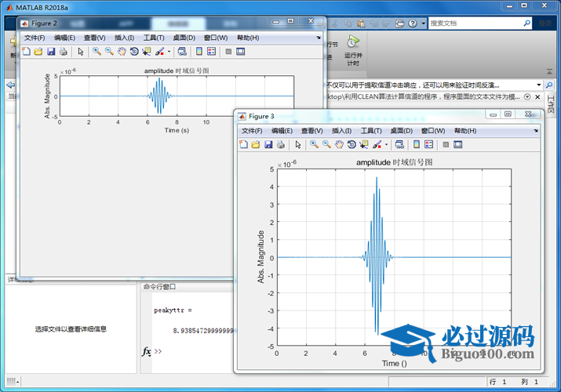The height and width of the screenshot is (392, 561).
Task: Select Data Cursor tool in Figure 3
Action: point(364,144)
